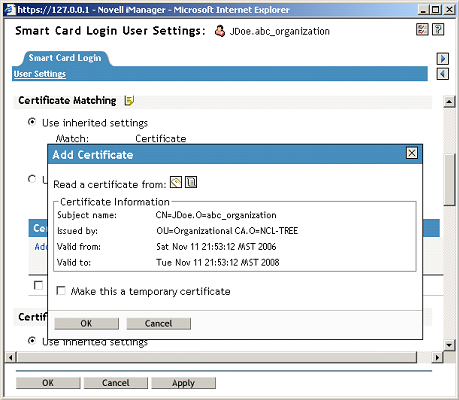Viewport: 459px width, 400px height.
Task: Click the JDoe user object icon
Action: pyautogui.click(x=219, y=31)
